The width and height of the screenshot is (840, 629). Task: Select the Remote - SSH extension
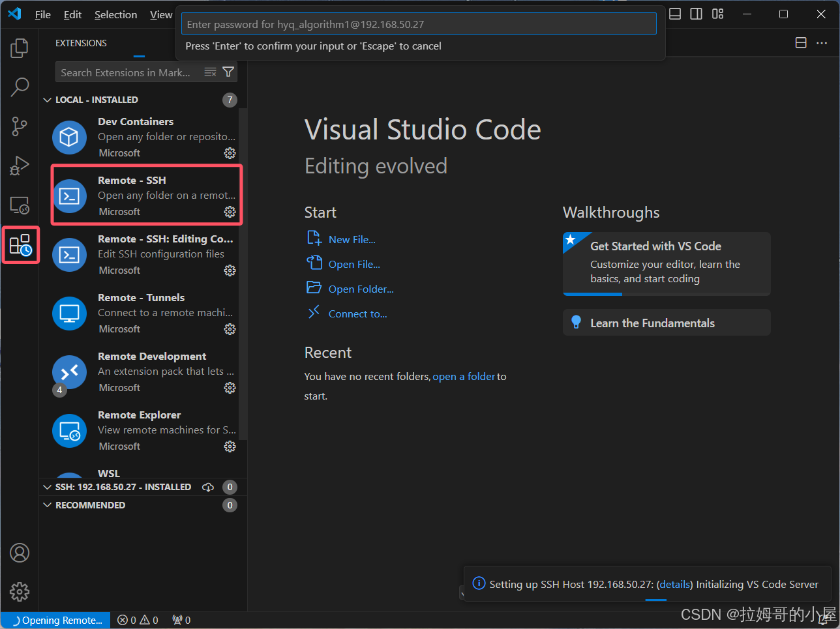pos(143,196)
